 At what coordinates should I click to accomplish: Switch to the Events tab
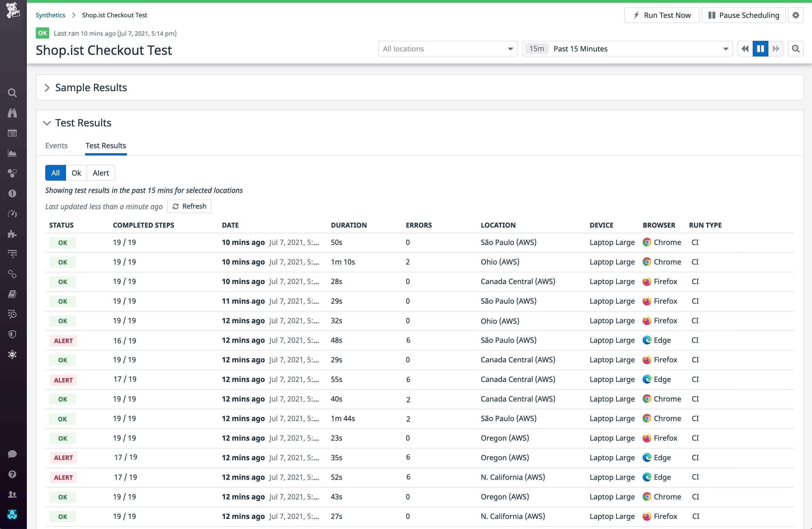click(56, 146)
